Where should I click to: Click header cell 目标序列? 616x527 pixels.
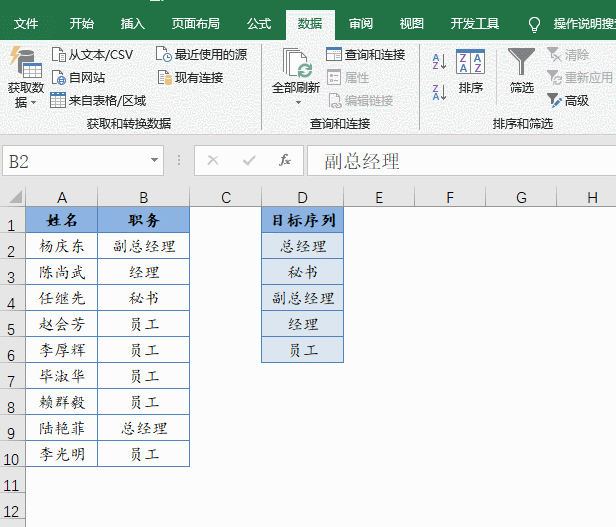coord(302,220)
